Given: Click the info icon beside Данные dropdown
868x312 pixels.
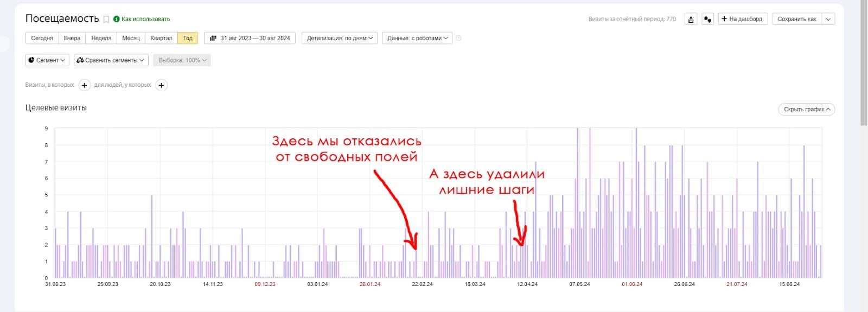Looking at the screenshot, I should point(458,38).
